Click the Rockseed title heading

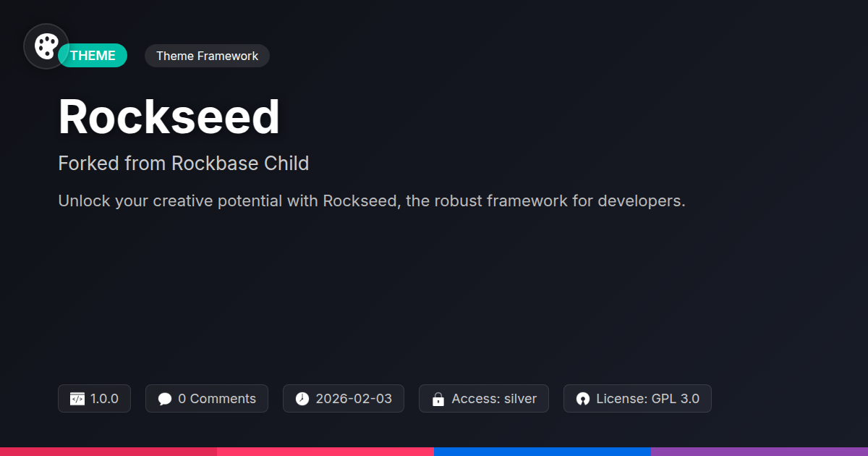[x=169, y=117]
